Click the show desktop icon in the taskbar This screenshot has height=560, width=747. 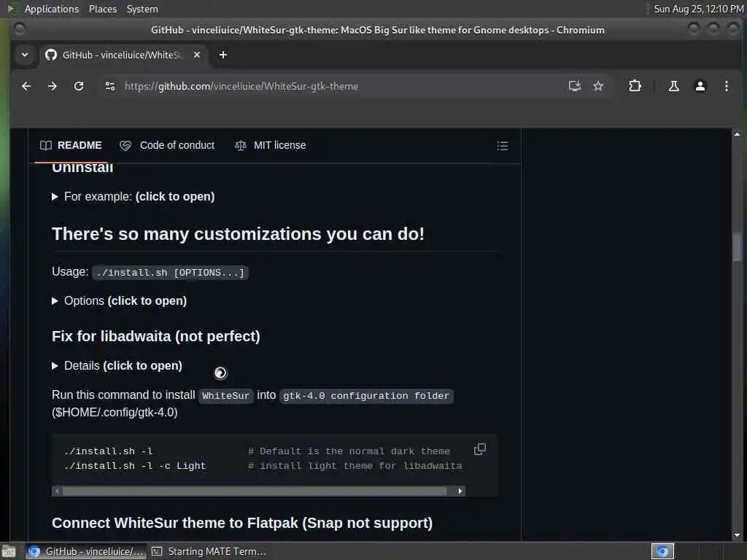pos(9,551)
